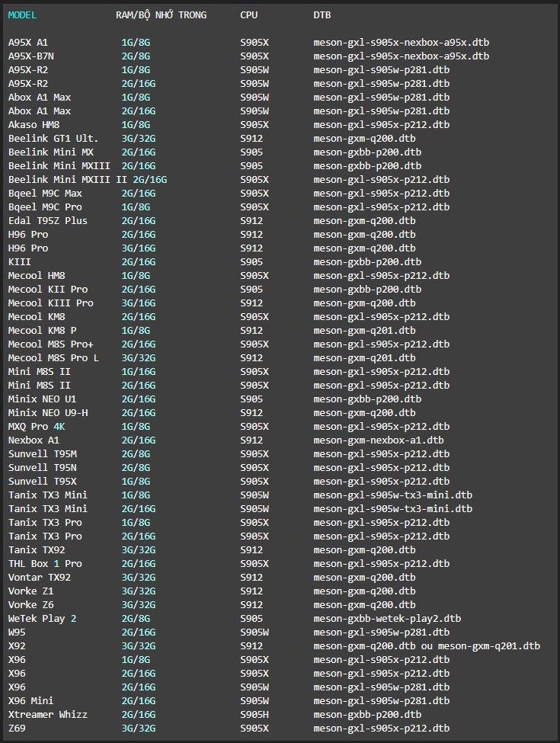Click Vontar TX92 model name
The image size is (560, 743).
pos(40,578)
